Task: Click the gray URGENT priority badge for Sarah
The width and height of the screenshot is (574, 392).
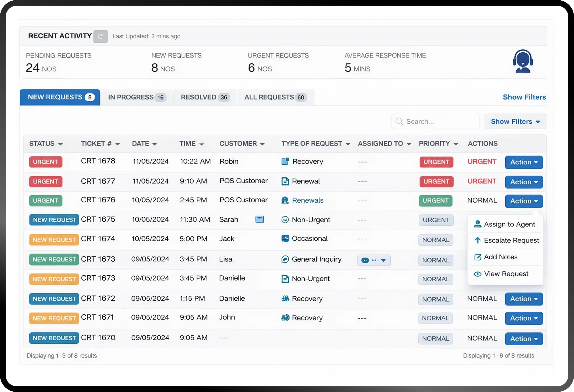Action: pyautogui.click(x=436, y=220)
